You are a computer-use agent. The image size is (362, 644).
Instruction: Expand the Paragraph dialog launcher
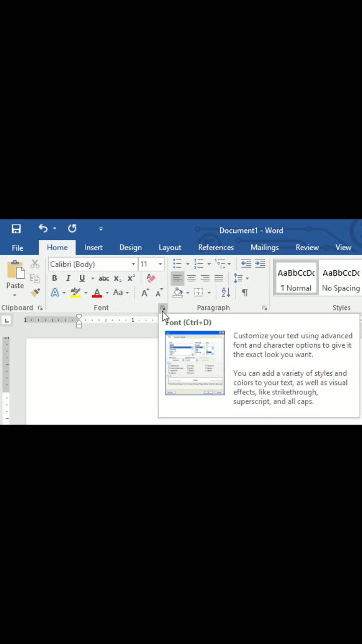pos(265,308)
